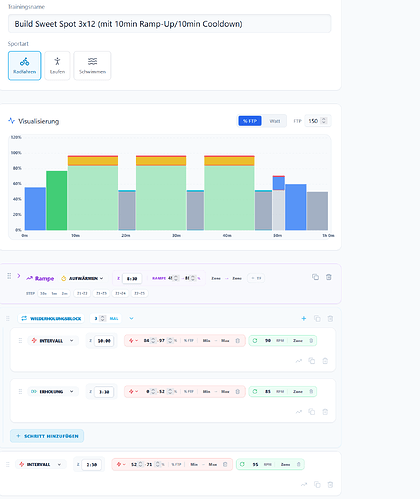Remove the 95 RPM cadence target
This screenshot has height=499, width=420.
[x=298, y=464]
